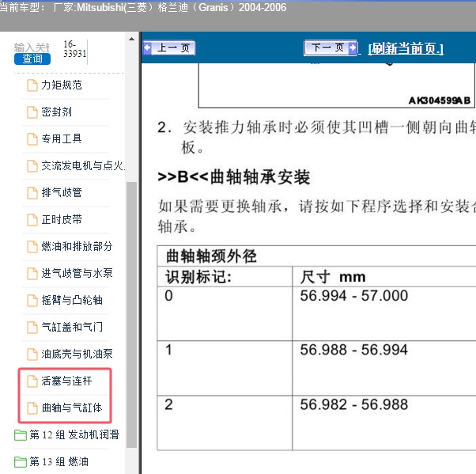Go to previous page with 上一页
This screenshot has height=474, width=476.
[169, 48]
